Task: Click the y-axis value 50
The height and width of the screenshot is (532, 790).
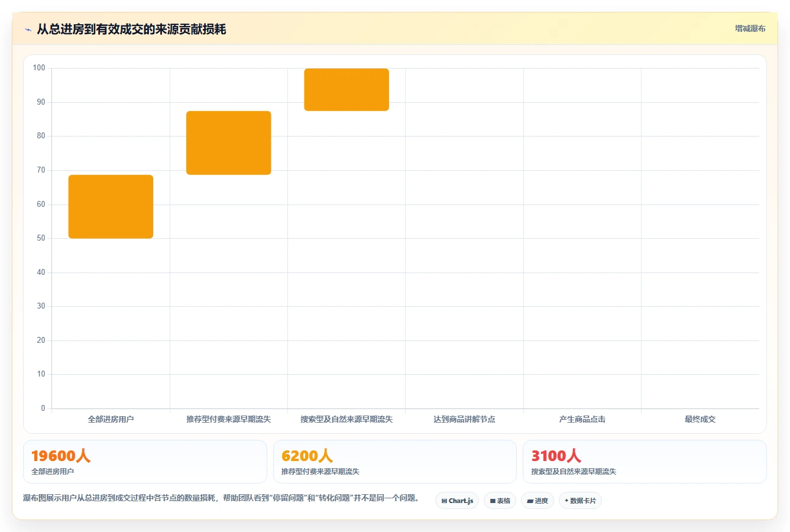Action: pyautogui.click(x=41, y=238)
